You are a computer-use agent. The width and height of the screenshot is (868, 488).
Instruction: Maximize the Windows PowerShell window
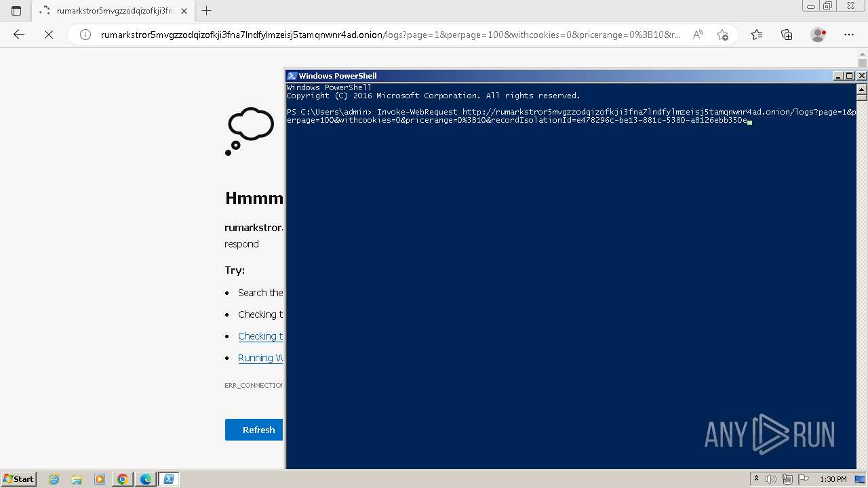pos(849,76)
